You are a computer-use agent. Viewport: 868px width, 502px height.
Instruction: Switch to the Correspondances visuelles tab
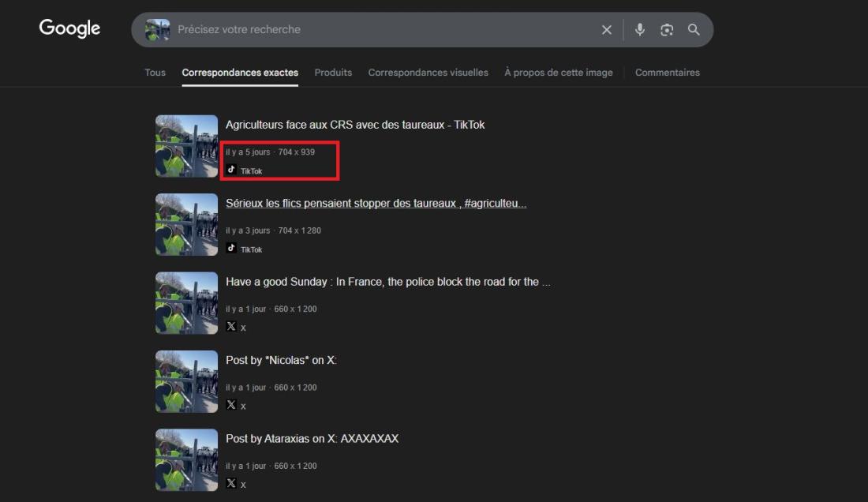428,73
